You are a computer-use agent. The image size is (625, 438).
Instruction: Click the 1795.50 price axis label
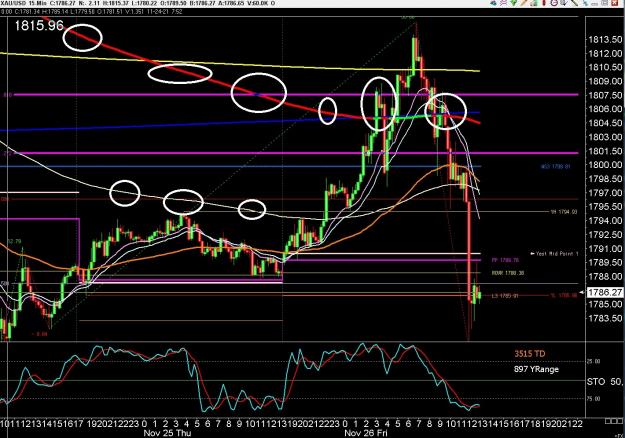tap(605, 206)
